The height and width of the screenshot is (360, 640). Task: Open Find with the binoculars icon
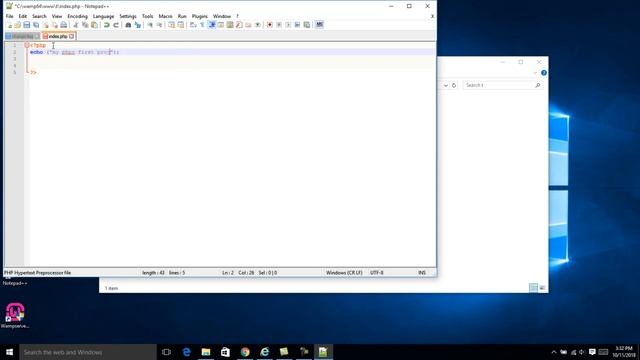click(128, 25)
